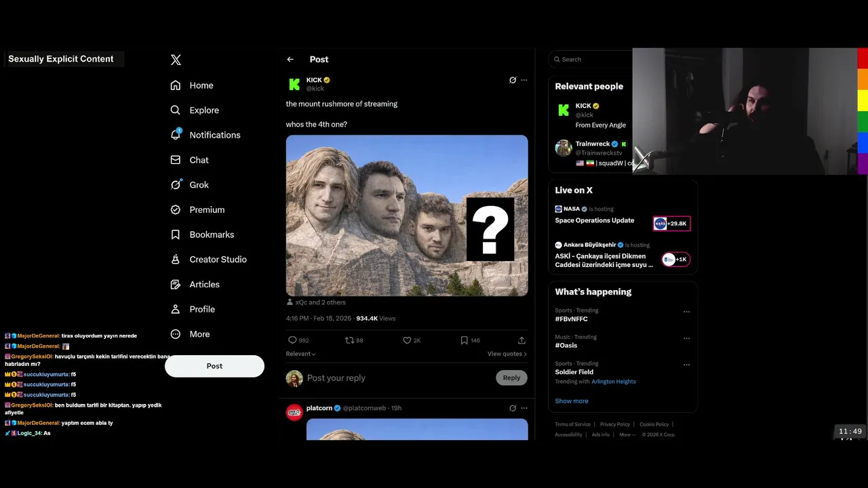
Task: Open platcorn avatar on reply
Action: pos(294,412)
